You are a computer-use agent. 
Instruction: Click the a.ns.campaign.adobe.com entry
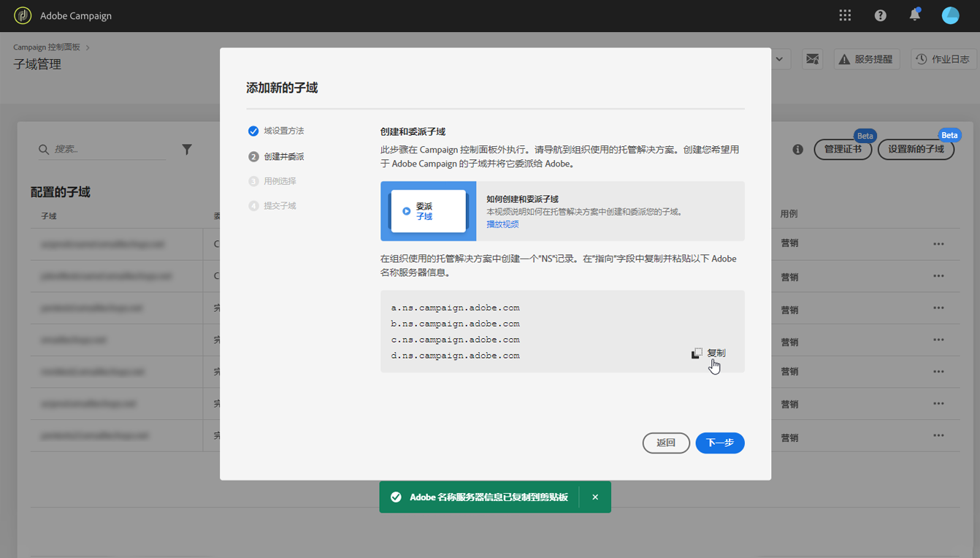456,308
